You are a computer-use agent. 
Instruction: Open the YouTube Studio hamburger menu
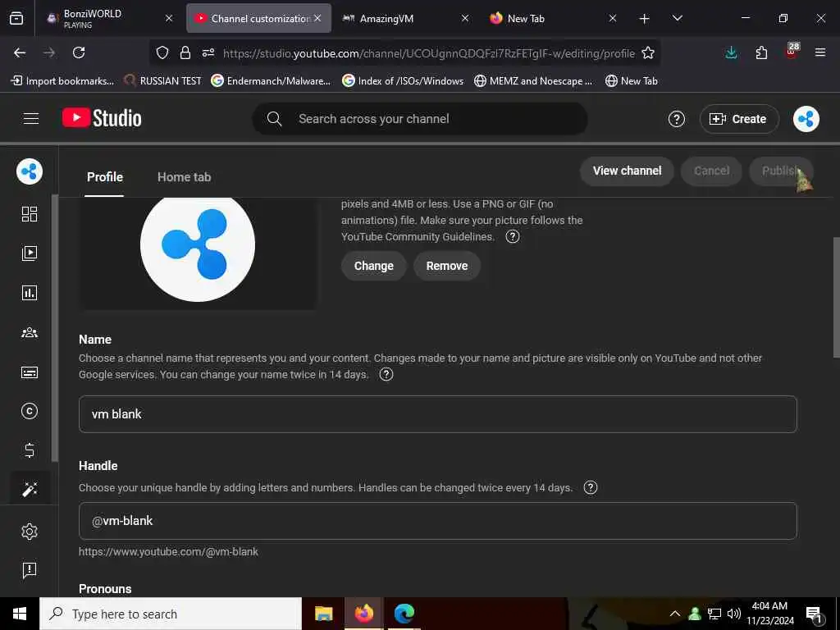(x=31, y=118)
